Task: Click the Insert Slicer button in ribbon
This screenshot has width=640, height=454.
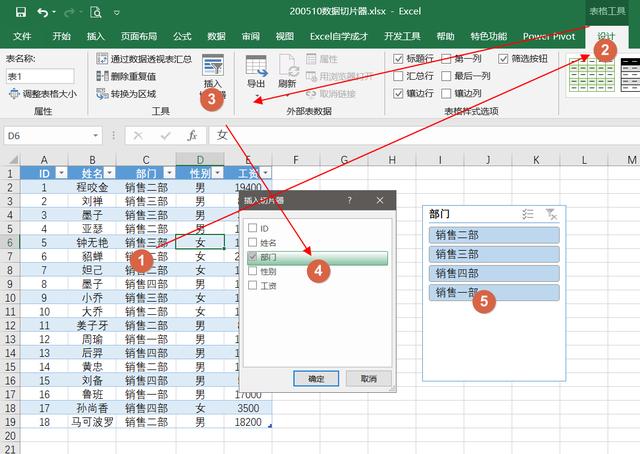Action: (x=213, y=76)
